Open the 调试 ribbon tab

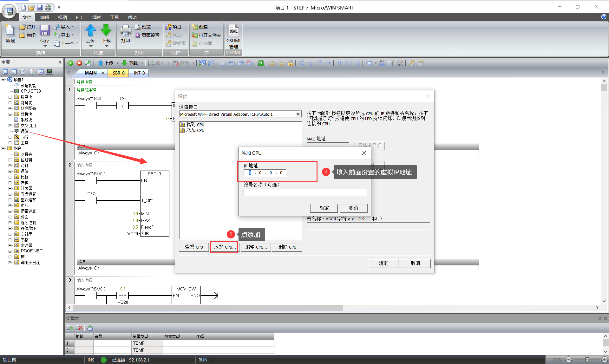click(x=97, y=17)
